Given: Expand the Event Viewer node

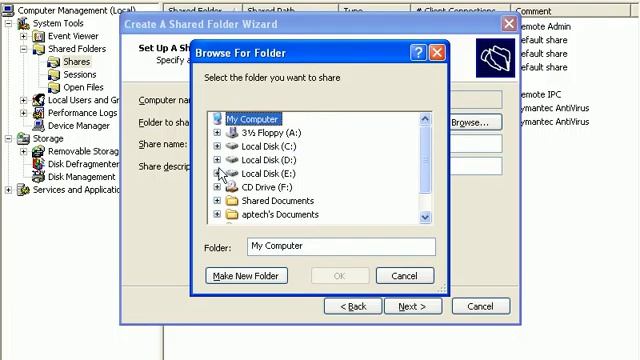Looking at the screenshot, I should (x=23, y=36).
